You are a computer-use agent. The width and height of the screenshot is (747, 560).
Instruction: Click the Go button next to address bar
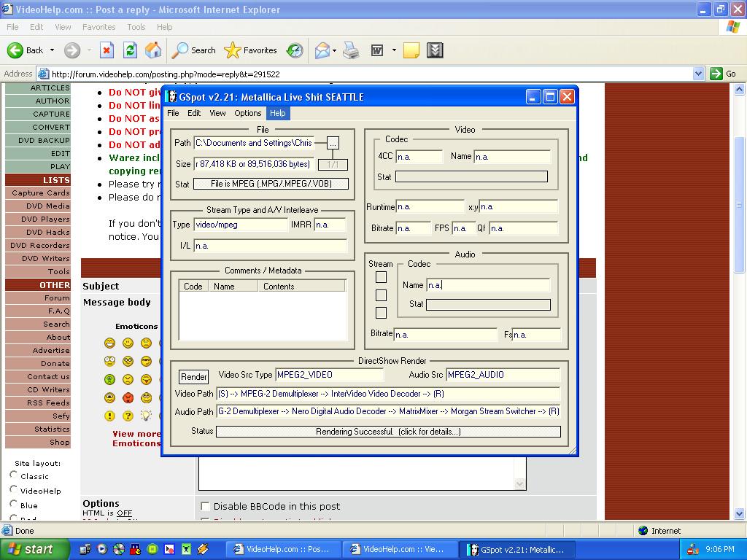pyautogui.click(x=723, y=74)
